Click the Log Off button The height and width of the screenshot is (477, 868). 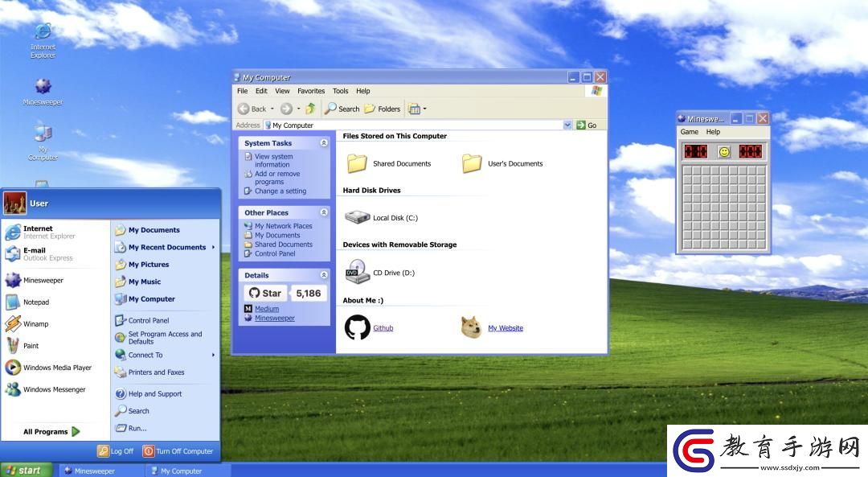[x=115, y=451]
